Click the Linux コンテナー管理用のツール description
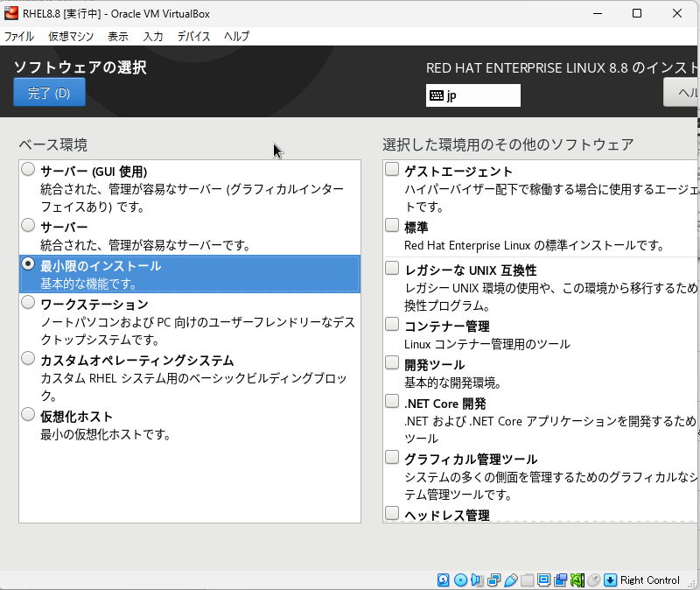 (487, 344)
